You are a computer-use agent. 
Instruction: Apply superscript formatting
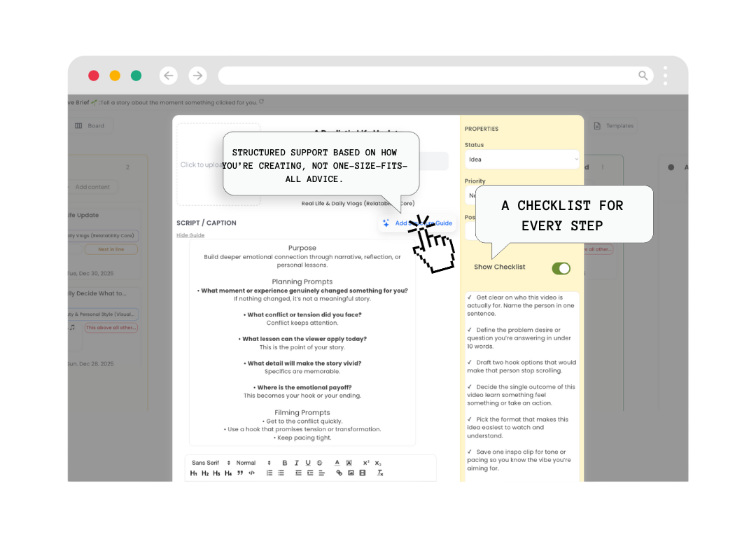point(366,463)
